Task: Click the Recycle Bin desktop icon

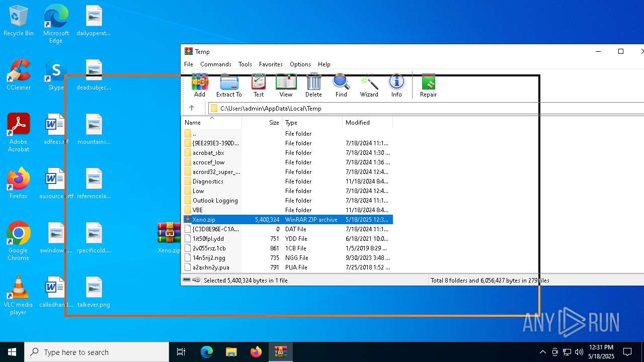Action: [19, 21]
